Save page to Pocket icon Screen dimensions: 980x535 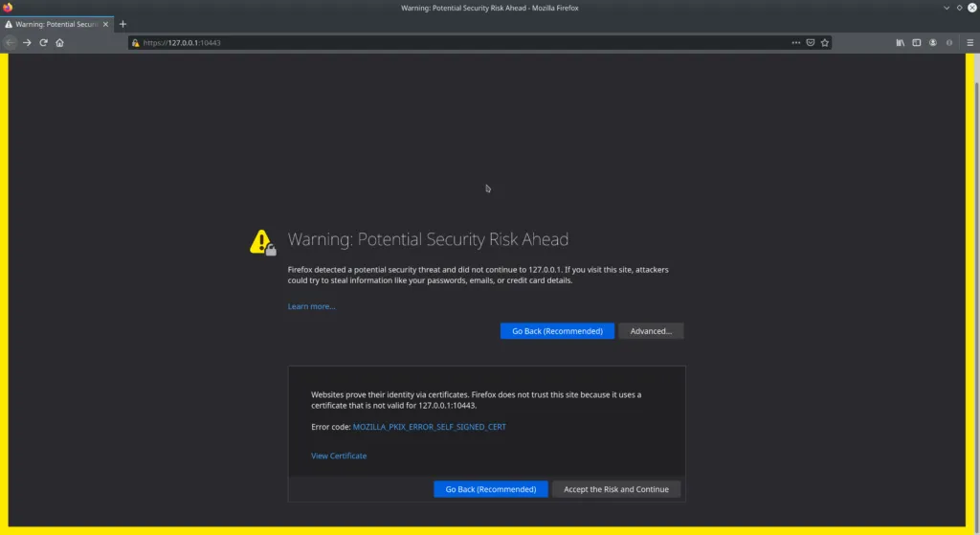[810, 43]
